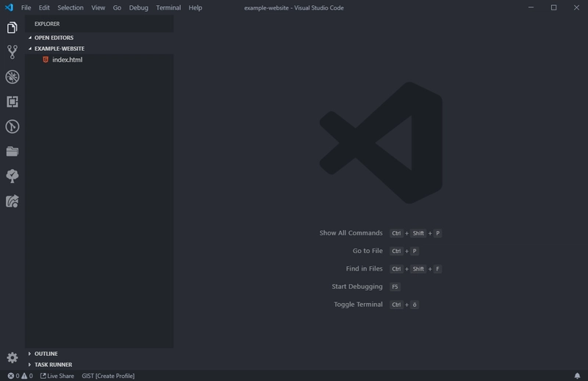The image size is (588, 381).
Task: Collapse the Open Editors section
Action: pos(53,38)
